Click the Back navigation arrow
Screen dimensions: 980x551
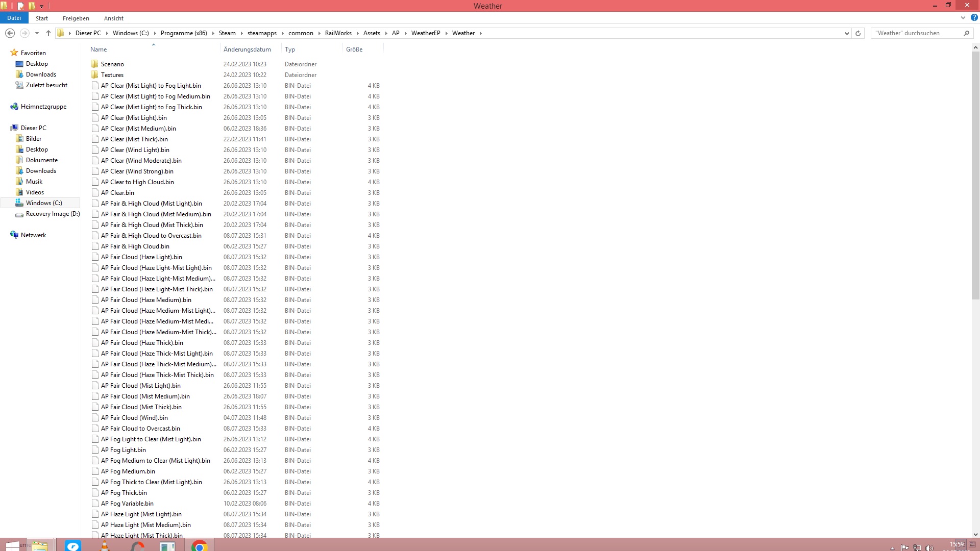[x=10, y=33]
